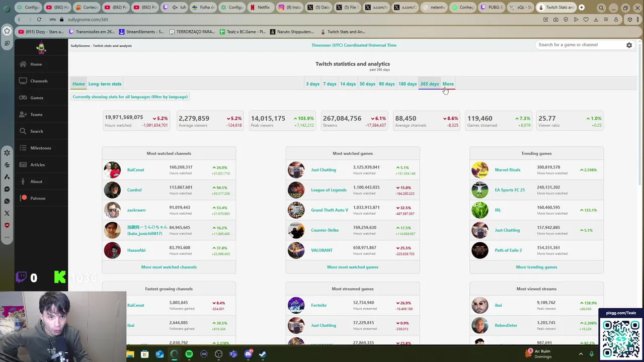Open EA Sports FC 25 trending link
Screen dimensions: 644x362
[510, 190]
